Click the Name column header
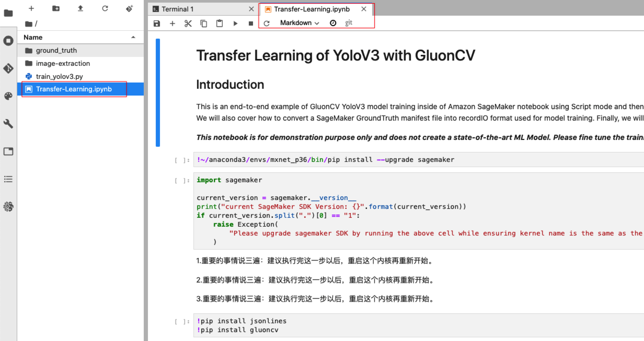The image size is (644, 341). 80,37
